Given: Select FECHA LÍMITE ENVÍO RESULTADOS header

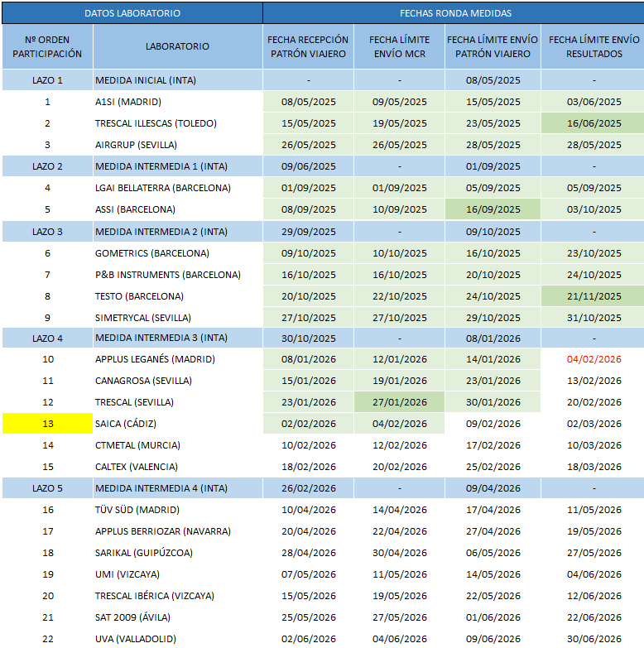Looking at the screenshot, I should coord(593,46).
